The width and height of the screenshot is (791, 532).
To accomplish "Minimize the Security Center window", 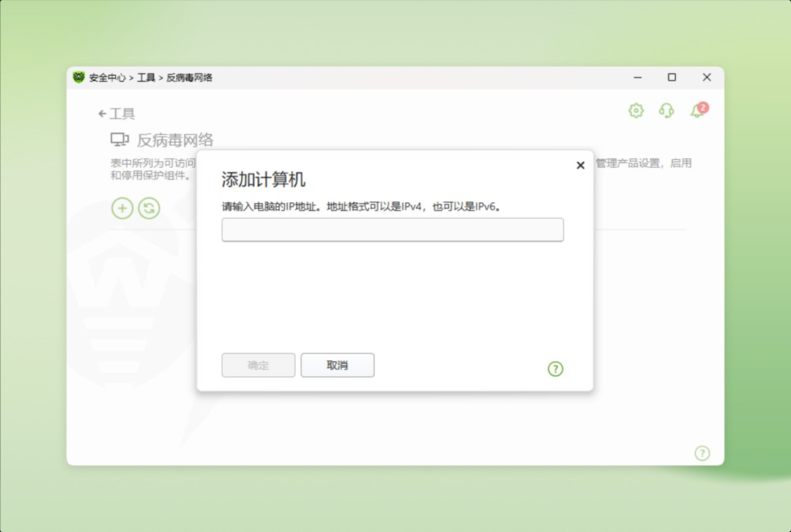I will coord(637,77).
